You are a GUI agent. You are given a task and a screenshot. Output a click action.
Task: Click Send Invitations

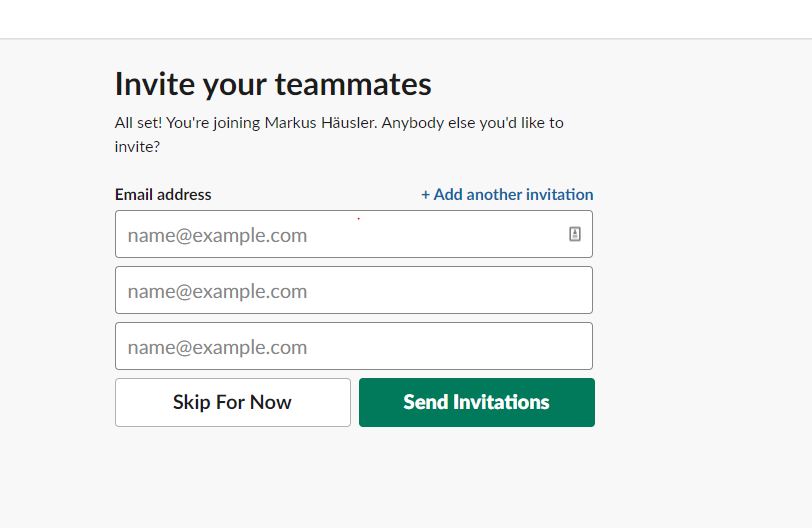476,402
